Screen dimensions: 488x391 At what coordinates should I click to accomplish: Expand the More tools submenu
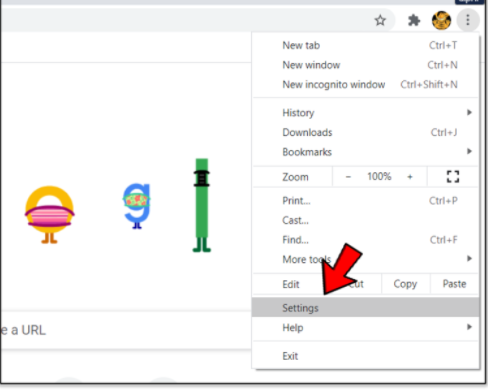366,259
